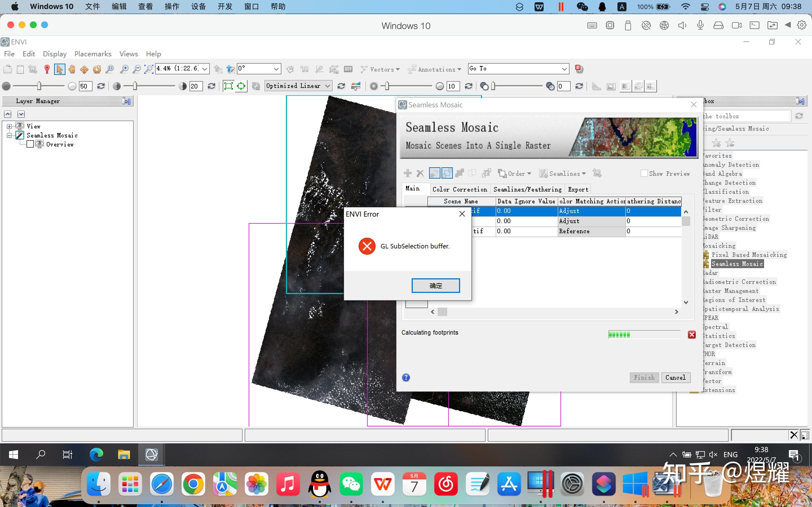This screenshot has height=507, width=812.
Task: Cancel the footprint calculation with red X
Action: pos(692,335)
